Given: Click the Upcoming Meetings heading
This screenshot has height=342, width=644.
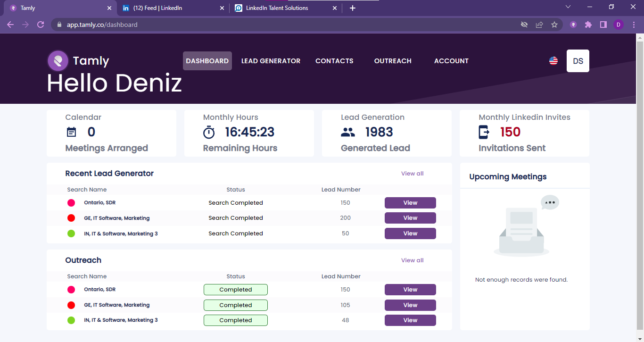Looking at the screenshot, I should pyautogui.click(x=508, y=177).
